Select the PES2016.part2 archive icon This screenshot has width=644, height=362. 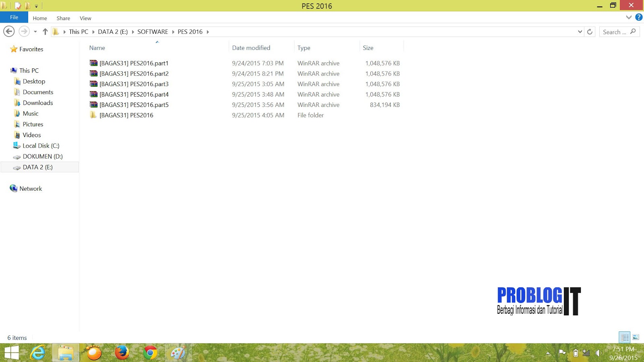[x=93, y=74]
